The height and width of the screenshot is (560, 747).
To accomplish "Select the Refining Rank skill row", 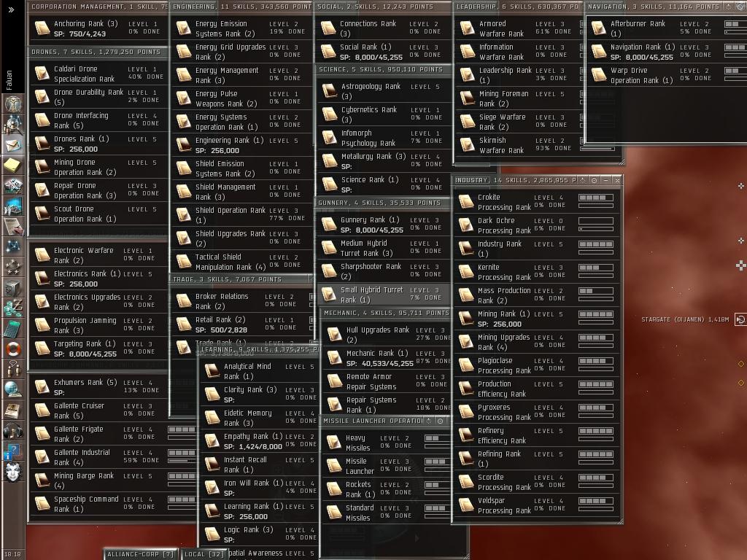I will tap(536, 459).
